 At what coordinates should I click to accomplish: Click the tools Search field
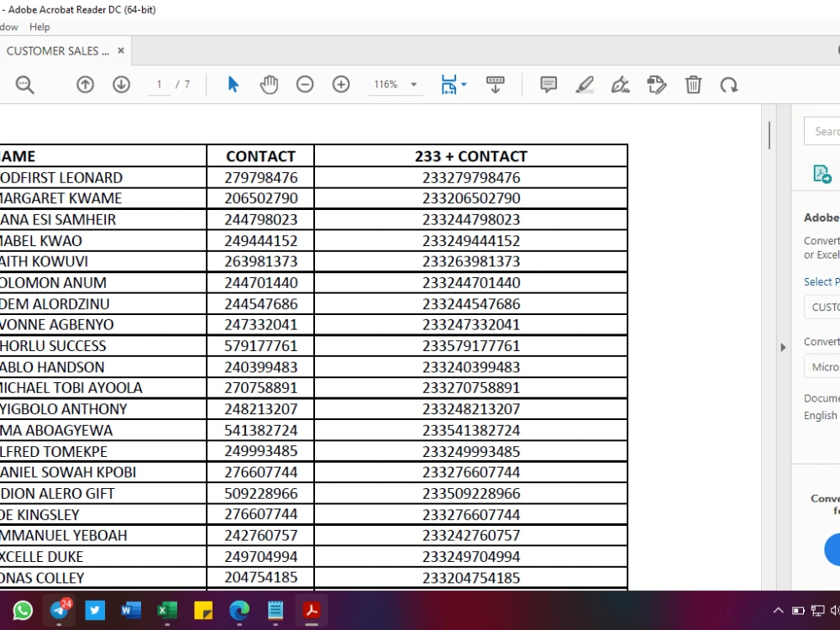(x=822, y=131)
